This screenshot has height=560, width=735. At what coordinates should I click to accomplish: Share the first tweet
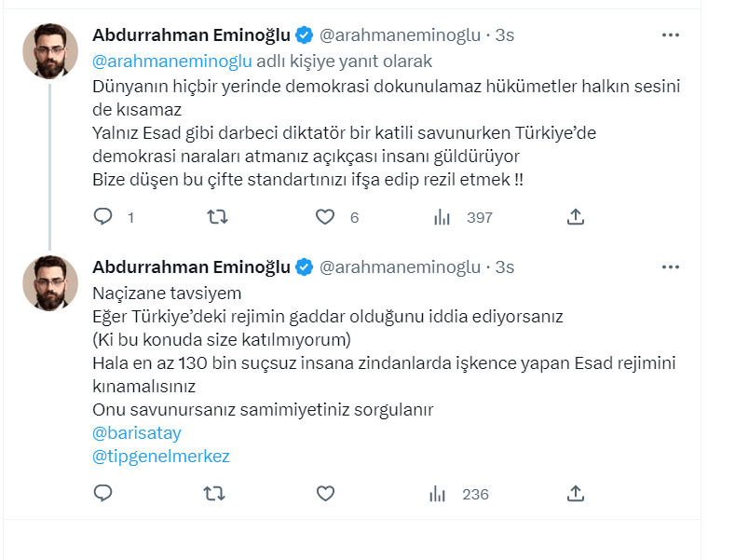(576, 217)
